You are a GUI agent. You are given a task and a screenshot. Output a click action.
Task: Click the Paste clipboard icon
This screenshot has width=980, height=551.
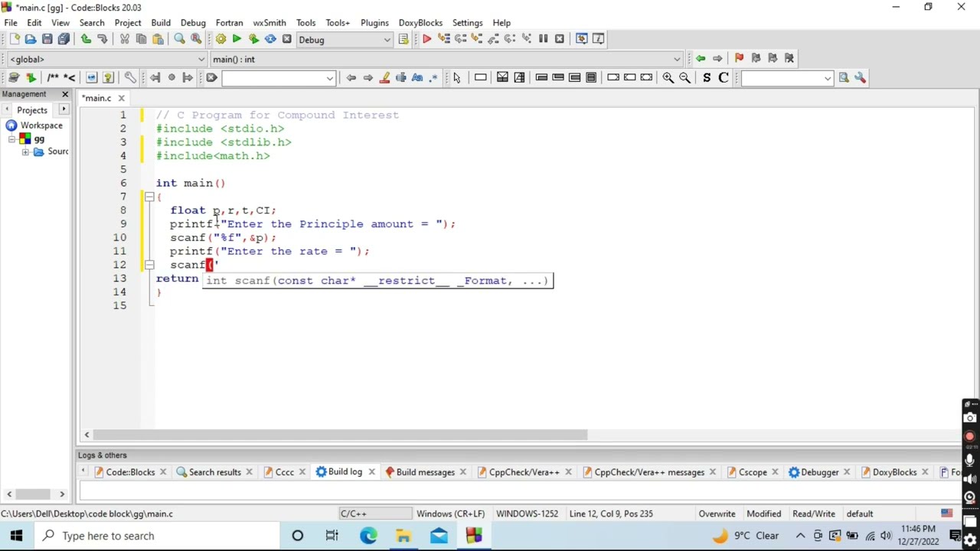point(158,39)
